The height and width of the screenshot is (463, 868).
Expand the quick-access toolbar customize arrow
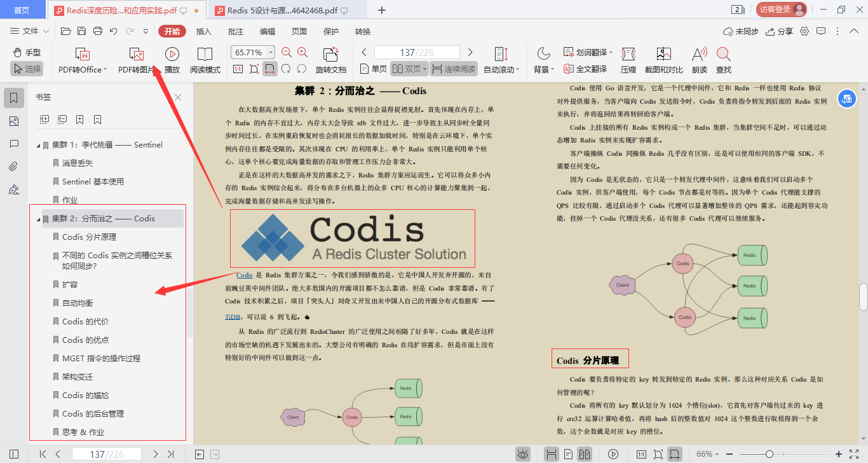click(146, 31)
